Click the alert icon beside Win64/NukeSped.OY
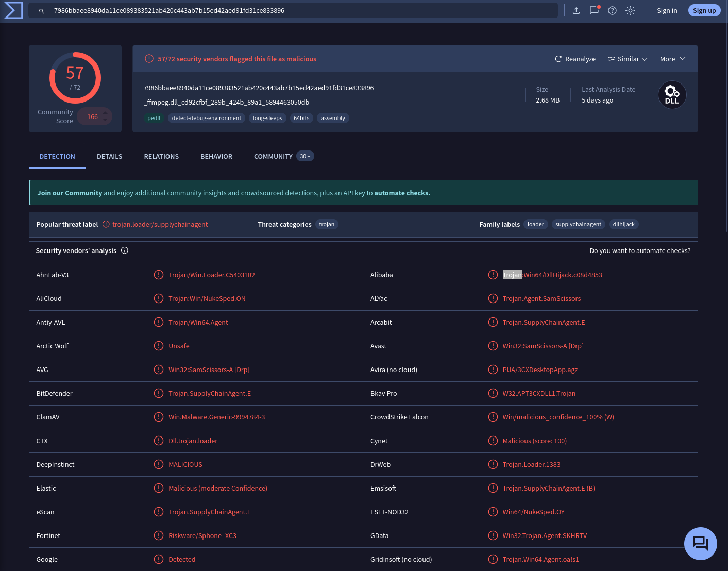The height and width of the screenshot is (571, 728). tap(493, 512)
